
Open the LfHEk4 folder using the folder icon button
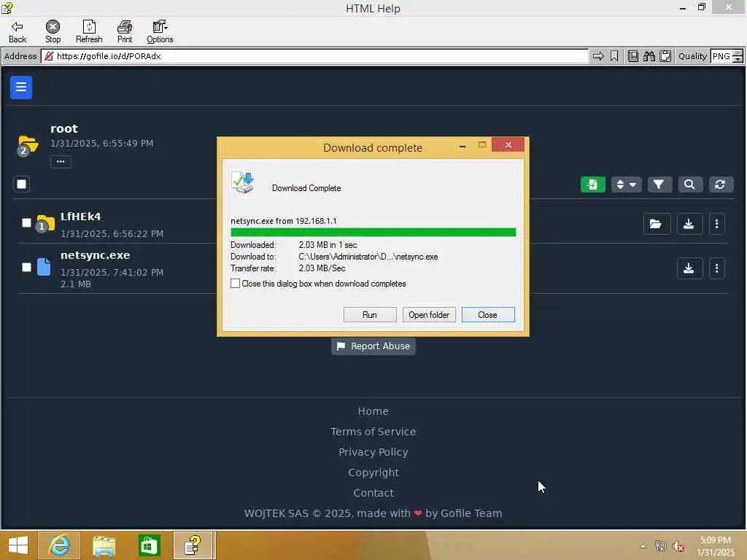tap(657, 224)
